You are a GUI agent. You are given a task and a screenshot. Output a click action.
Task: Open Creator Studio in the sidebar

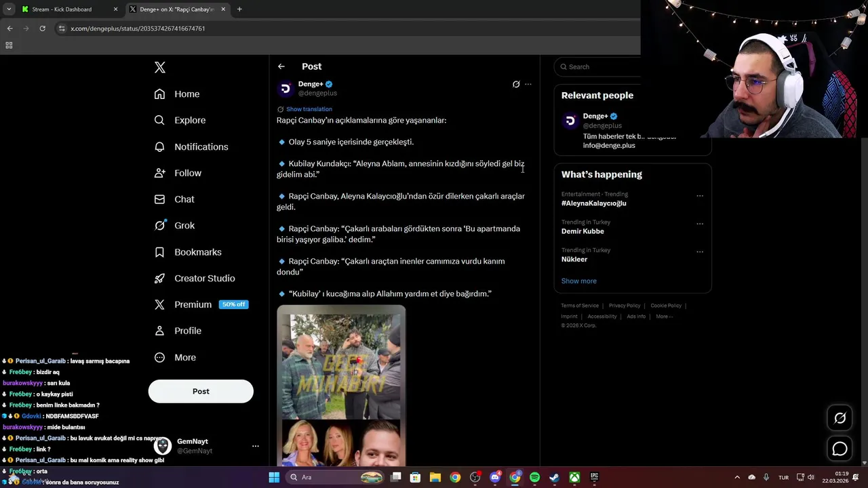[x=195, y=279]
